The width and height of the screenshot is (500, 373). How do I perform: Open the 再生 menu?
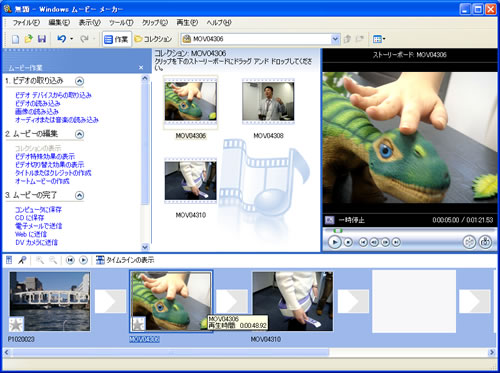(x=187, y=23)
